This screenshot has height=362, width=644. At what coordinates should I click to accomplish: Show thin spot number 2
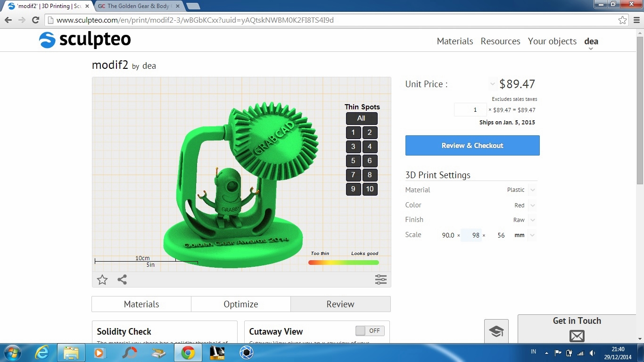370,132
